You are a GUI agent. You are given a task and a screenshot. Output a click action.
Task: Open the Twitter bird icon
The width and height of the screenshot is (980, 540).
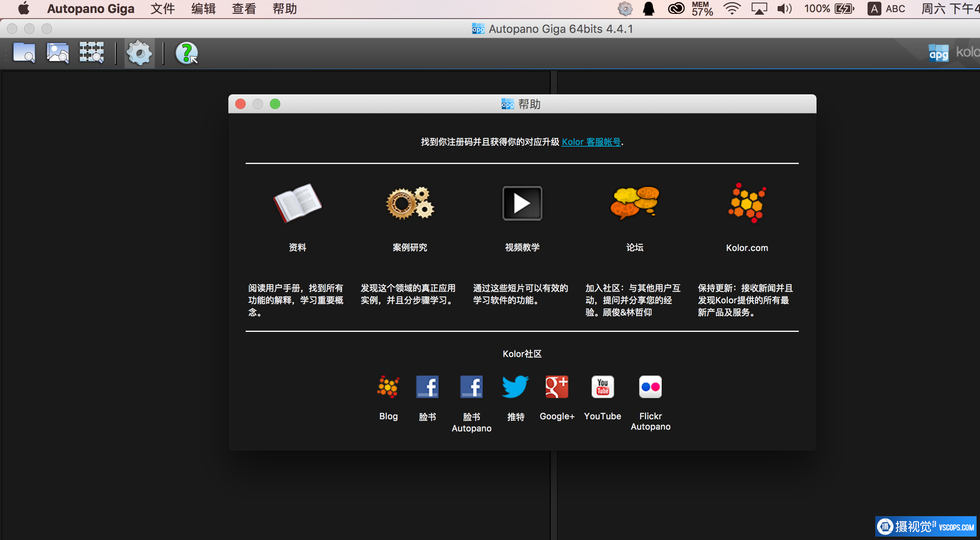[x=515, y=387]
